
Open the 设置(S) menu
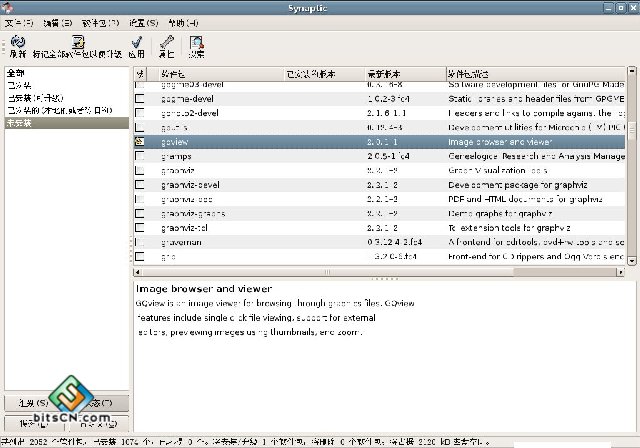[144, 23]
